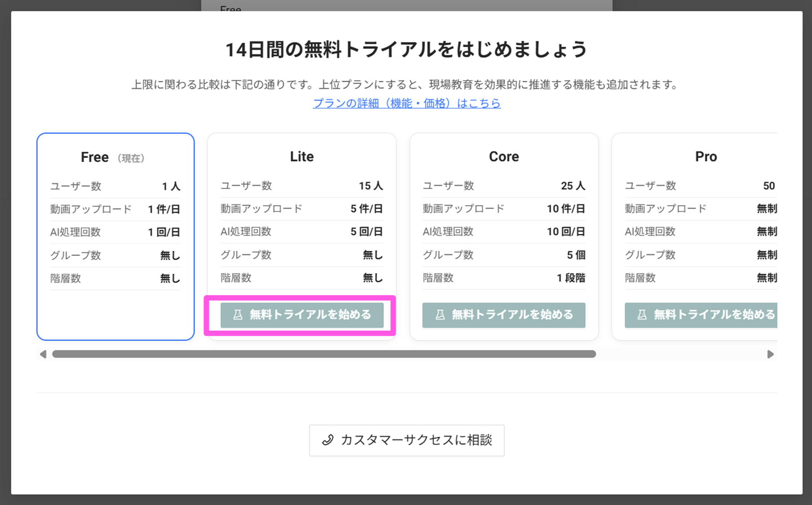Click the flask icon on Core trial button
Screen dimensions: 812x505
(440, 315)
